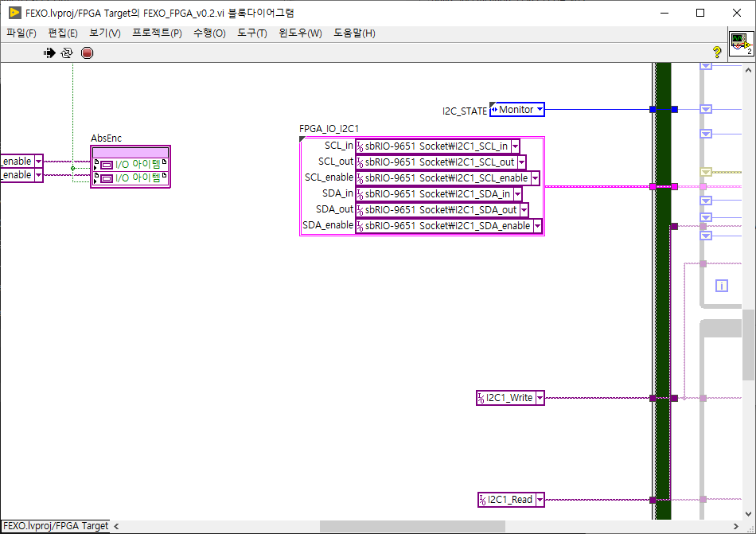Minimize the block diagram window
Screen dimensions: 756x534
[x=664, y=13]
